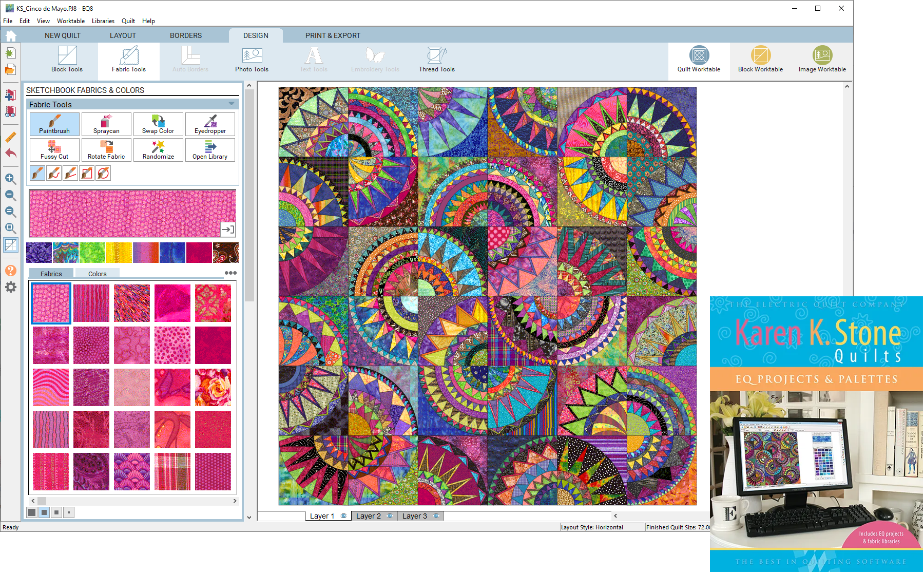Click the Randomize tool
Image resolution: width=924 pixels, height=573 pixels.
click(158, 150)
